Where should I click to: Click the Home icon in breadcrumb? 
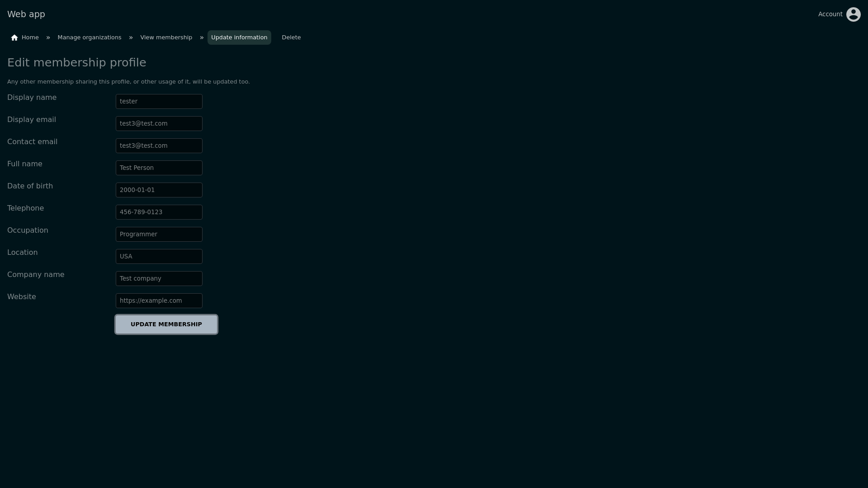[x=14, y=38]
